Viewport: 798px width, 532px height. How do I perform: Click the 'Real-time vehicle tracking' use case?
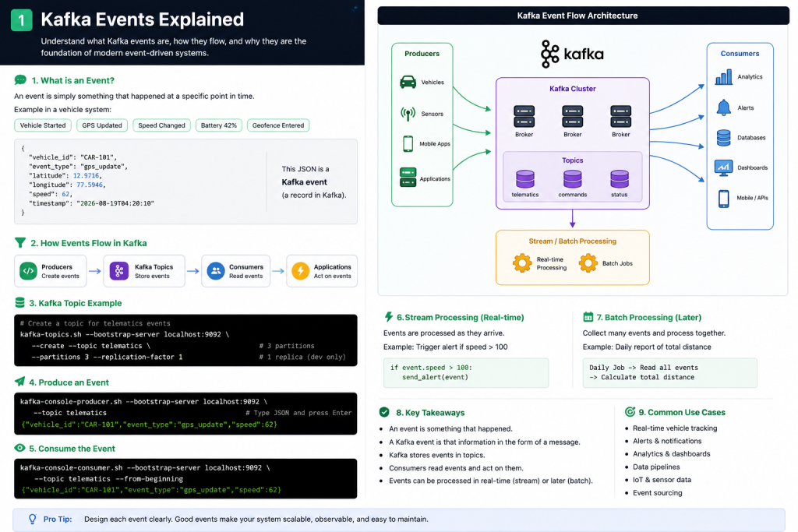coord(675,428)
